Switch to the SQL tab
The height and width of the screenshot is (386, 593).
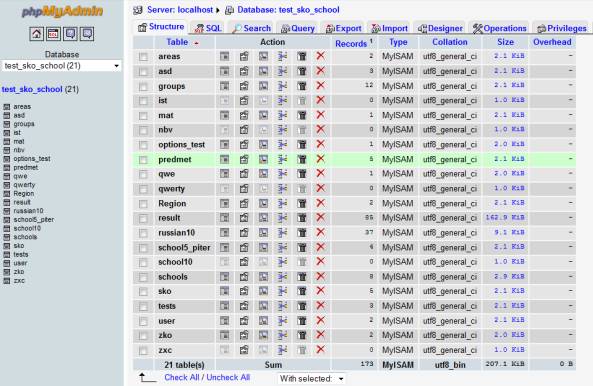pyautogui.click(x=208, y=28)
